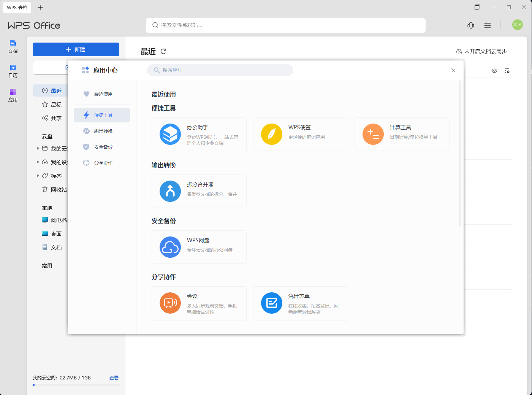Click the headset support icon
This screenshot has width=532, height=395.
point(471,25)
